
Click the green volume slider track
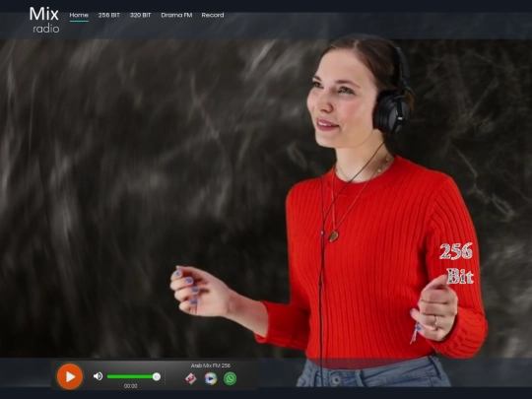[x=133, y=376]
